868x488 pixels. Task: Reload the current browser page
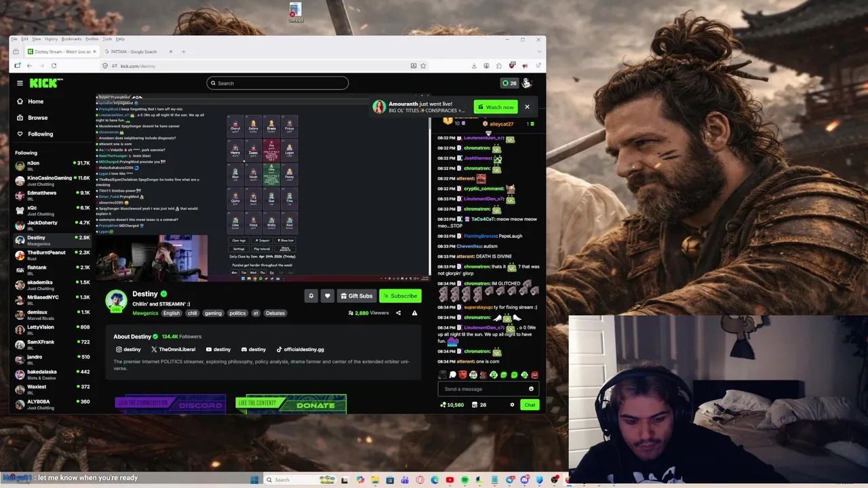click(x=54, y=66)
